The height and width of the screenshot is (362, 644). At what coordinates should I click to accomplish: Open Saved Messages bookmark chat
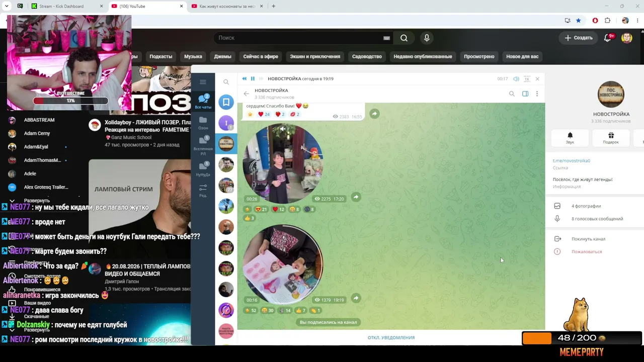(x=226, y=102)
